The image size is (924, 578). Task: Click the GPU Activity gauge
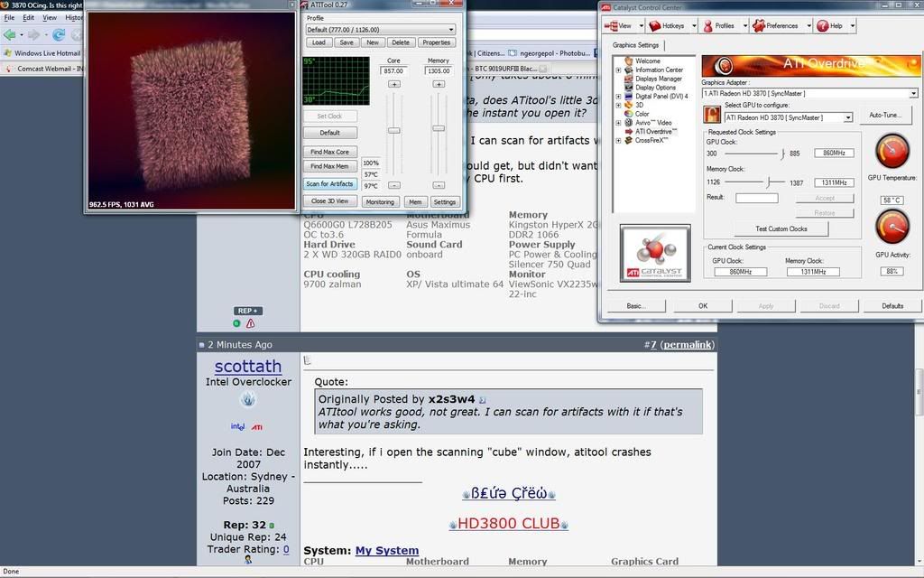[x=892, y=227]
